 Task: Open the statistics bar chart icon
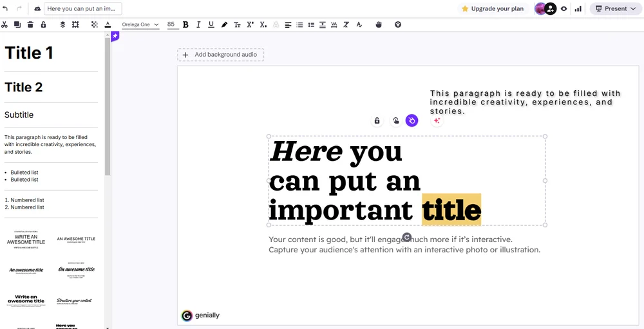coord(578,9)
